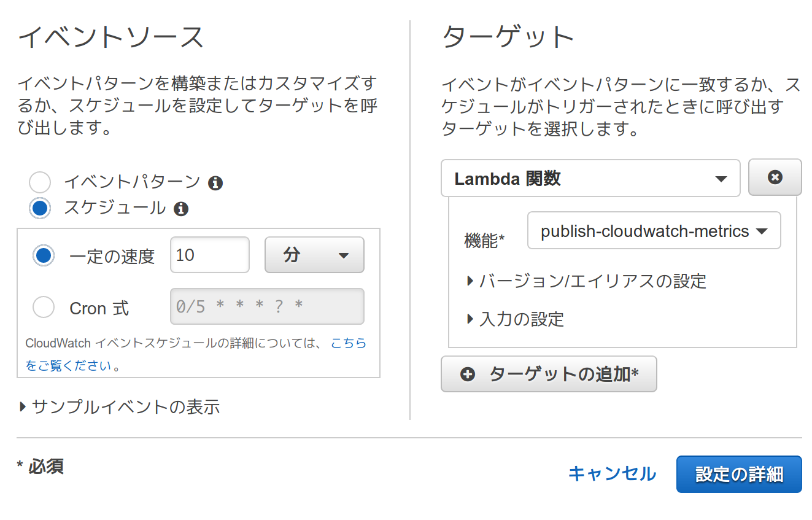The image size is (812, 520).
Task: Click the Cron expression input field
Action: pos(267,306)
